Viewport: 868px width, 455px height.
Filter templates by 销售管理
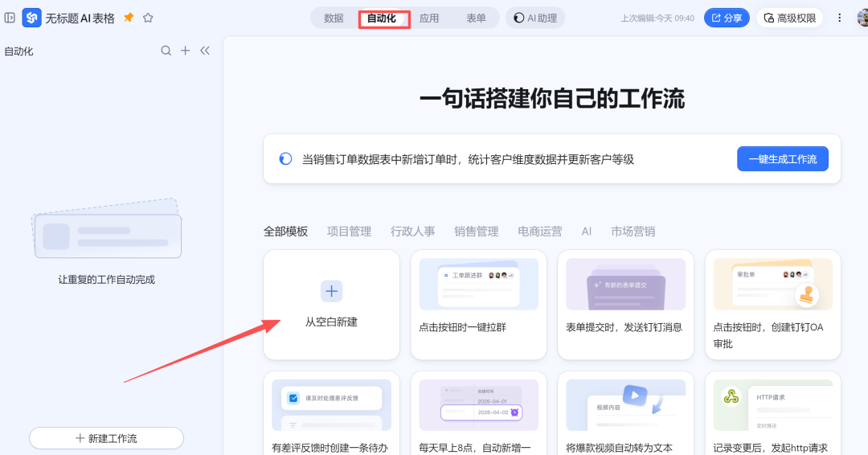click(x=477, y=232)
